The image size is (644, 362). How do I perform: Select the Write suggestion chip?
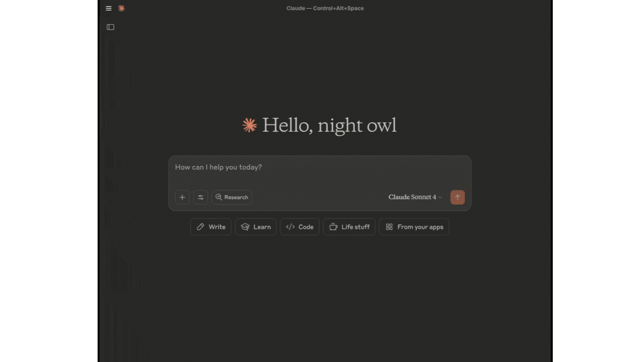point(211,227)
